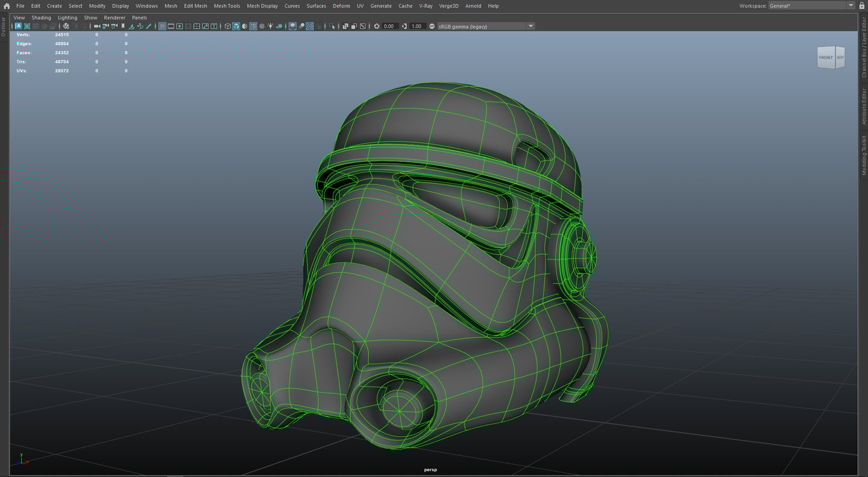Click the grease pencil icon
Screen dimensions: 868x477
point(149,26)
